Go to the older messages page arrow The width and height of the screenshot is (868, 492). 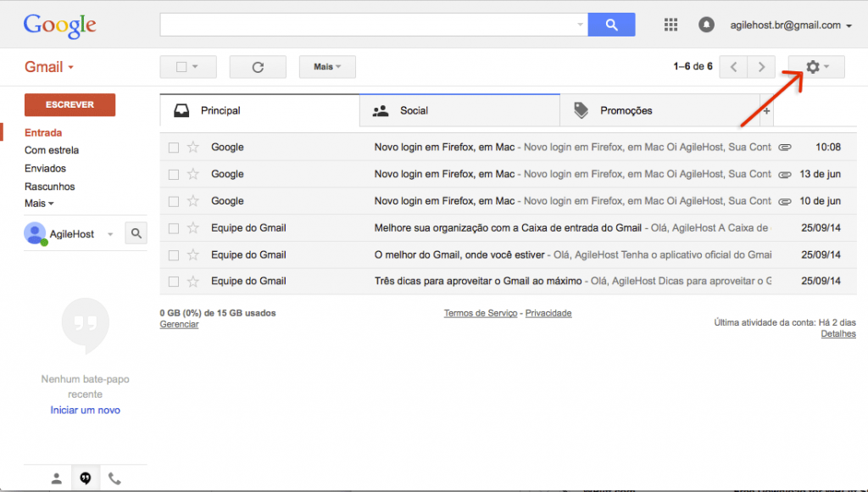tap(761, 67)
